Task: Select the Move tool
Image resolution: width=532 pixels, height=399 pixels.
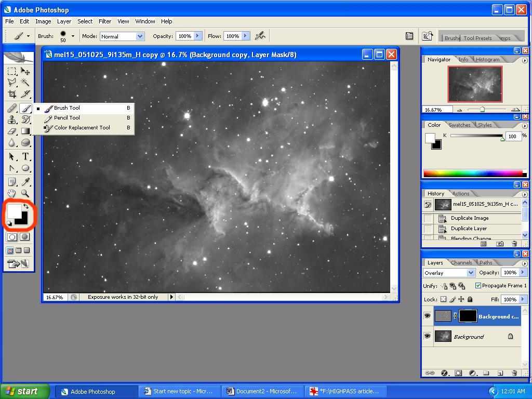Action: [x=25, y=71]
